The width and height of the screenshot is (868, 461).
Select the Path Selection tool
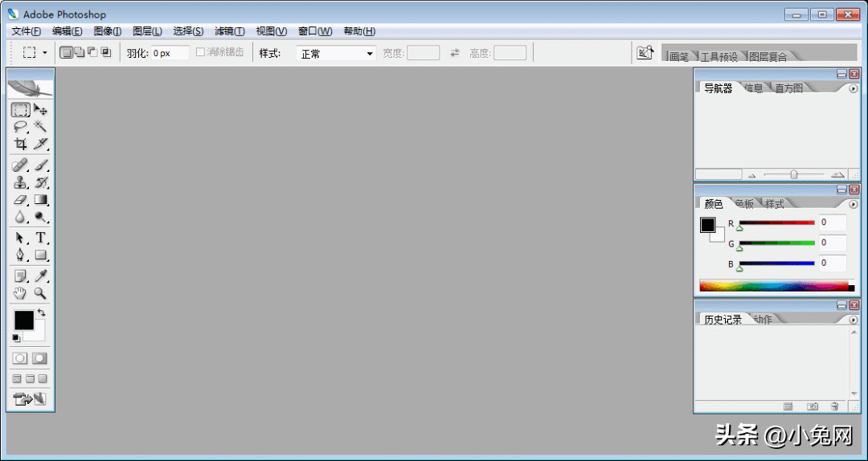[20, 238]
